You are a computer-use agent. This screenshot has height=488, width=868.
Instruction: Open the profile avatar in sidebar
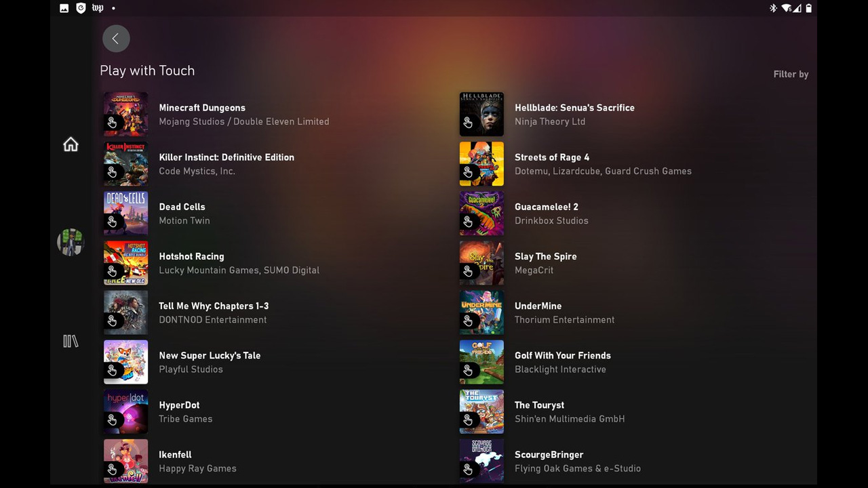coord(71,242)
